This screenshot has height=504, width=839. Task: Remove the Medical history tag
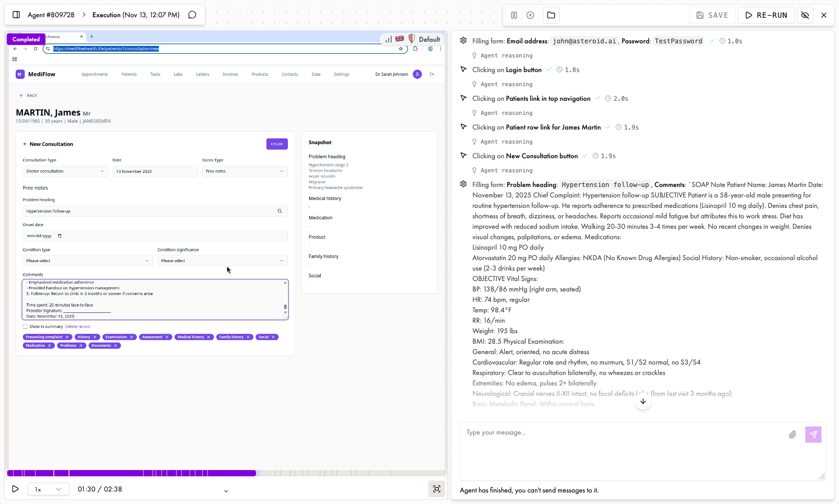(208, 337)
